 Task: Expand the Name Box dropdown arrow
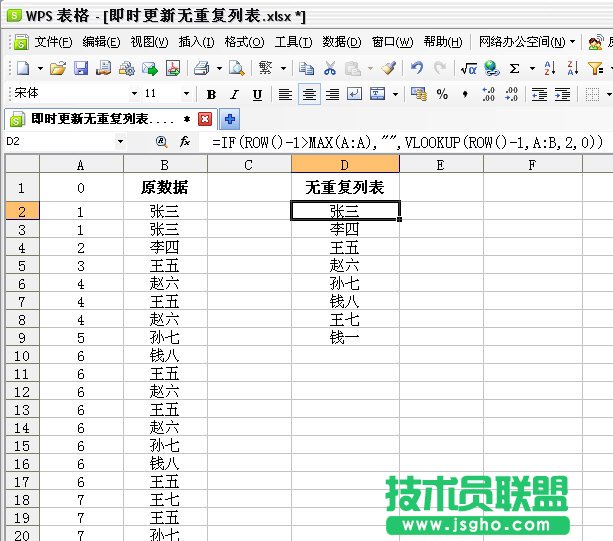[120, 142]
